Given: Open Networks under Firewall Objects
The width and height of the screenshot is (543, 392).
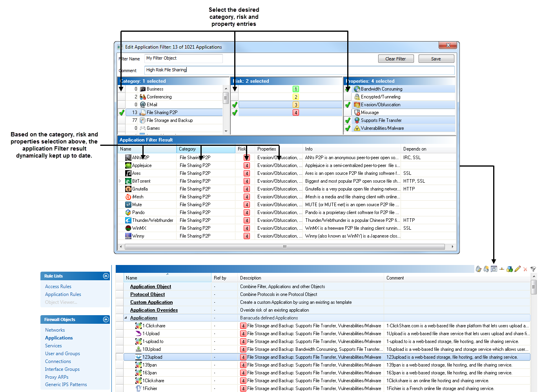Looking at the screenshot, I should [55, 330].
